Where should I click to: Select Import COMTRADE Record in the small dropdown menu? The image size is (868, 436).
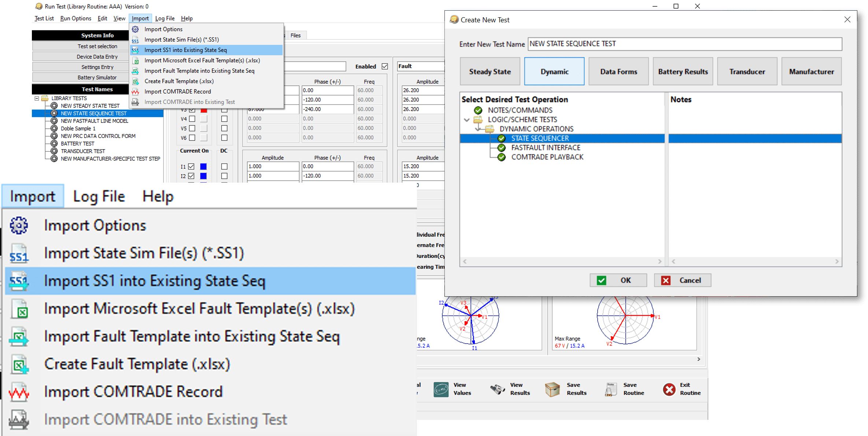207,92
